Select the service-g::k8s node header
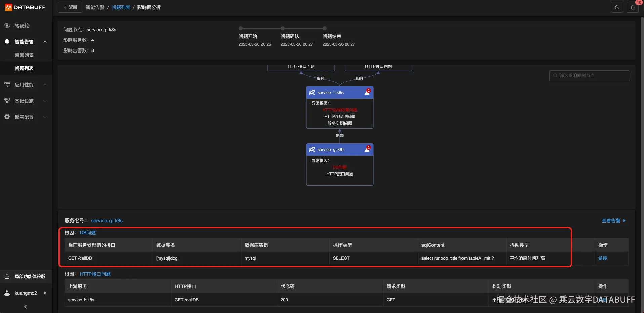The height and width of the screenshot is (313, 644). click(x=340, y=149)
